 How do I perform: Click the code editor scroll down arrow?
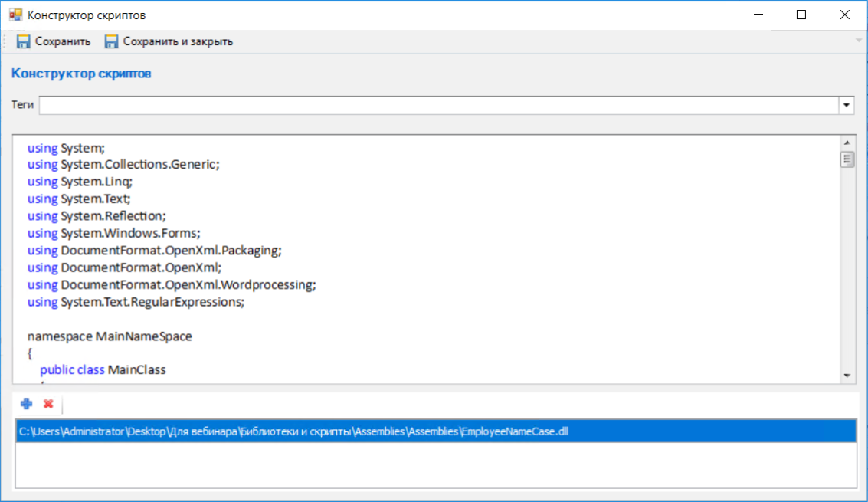tap(847, 375)
